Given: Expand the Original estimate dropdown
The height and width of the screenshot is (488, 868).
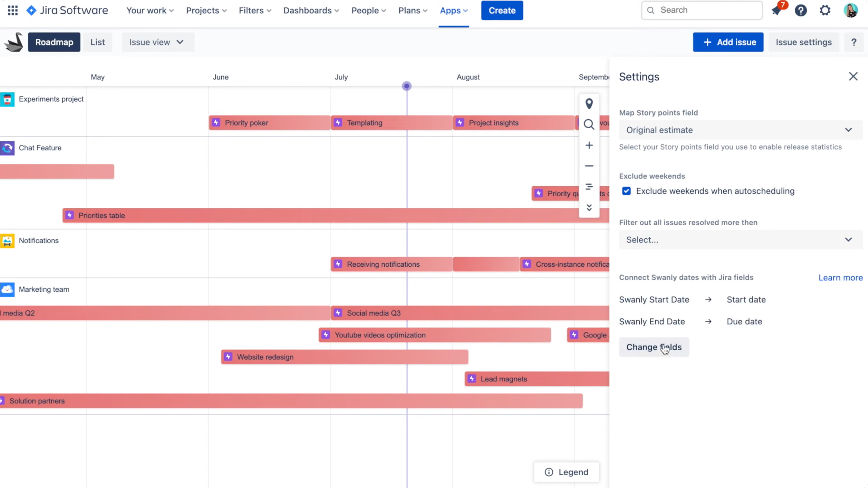Looking at the screenshot, I should pyautogui.click(x=741, y=130).
